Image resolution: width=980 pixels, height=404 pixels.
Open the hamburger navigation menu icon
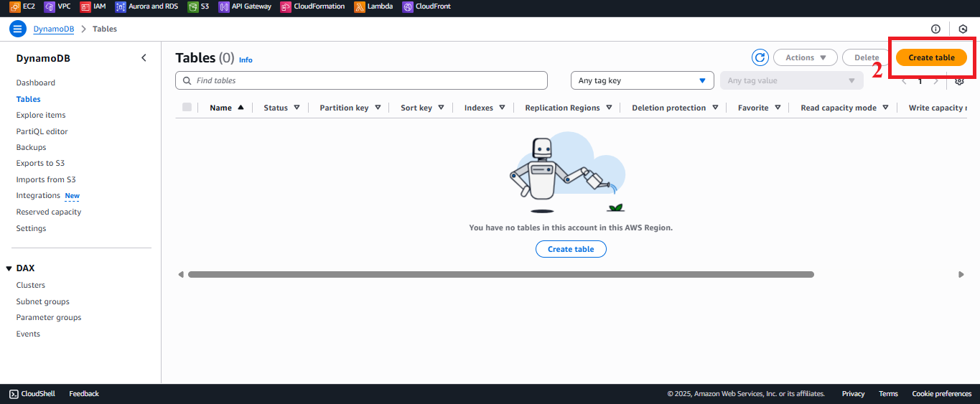(x=17, y=29)
